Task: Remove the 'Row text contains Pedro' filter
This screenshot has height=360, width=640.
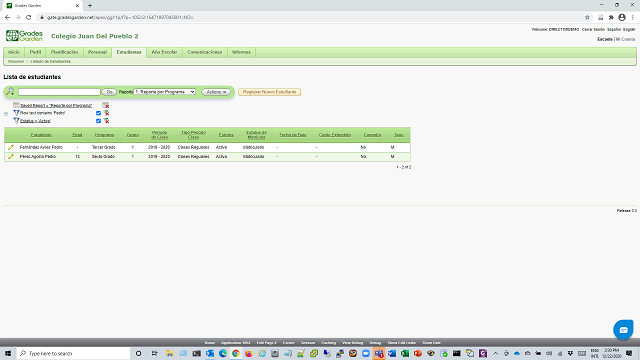Action: (x=106, y=113)
